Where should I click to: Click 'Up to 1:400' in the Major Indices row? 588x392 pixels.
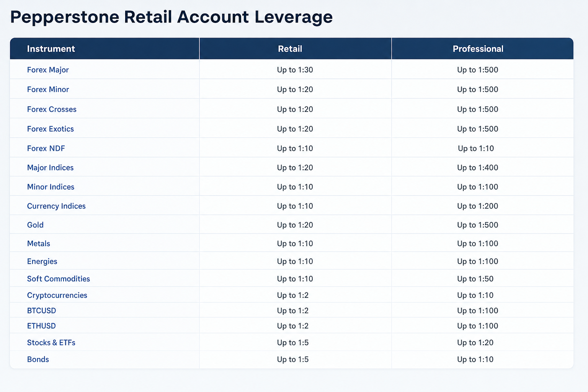click(478, 167)
